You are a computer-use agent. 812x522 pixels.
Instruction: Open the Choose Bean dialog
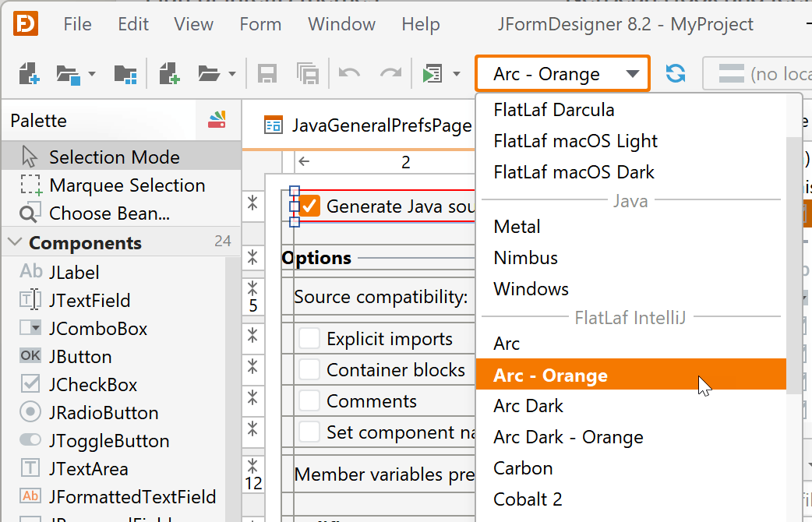click(122, 213)
